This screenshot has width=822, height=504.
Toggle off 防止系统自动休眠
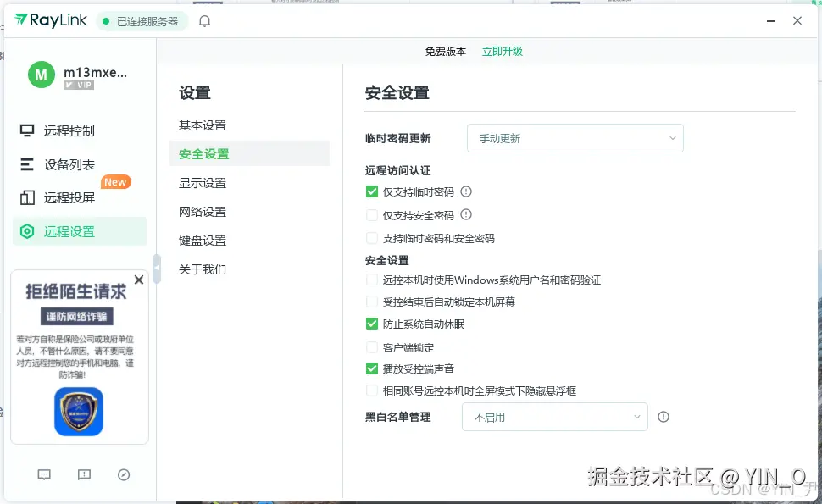pyautogui.click(x=371, y=323)
